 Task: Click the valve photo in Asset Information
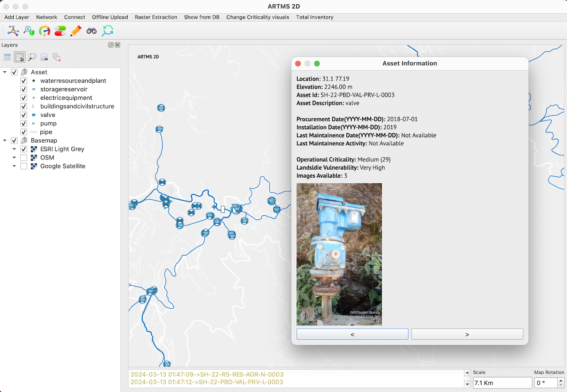point(339,254)
